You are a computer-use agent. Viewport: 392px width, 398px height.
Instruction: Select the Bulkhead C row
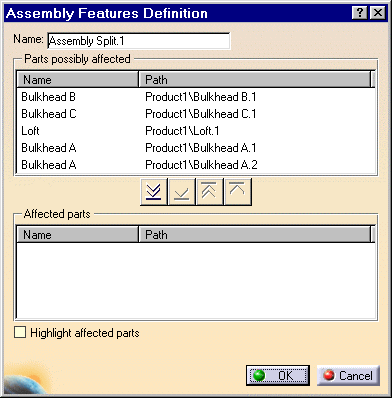(x=196, y=114)
